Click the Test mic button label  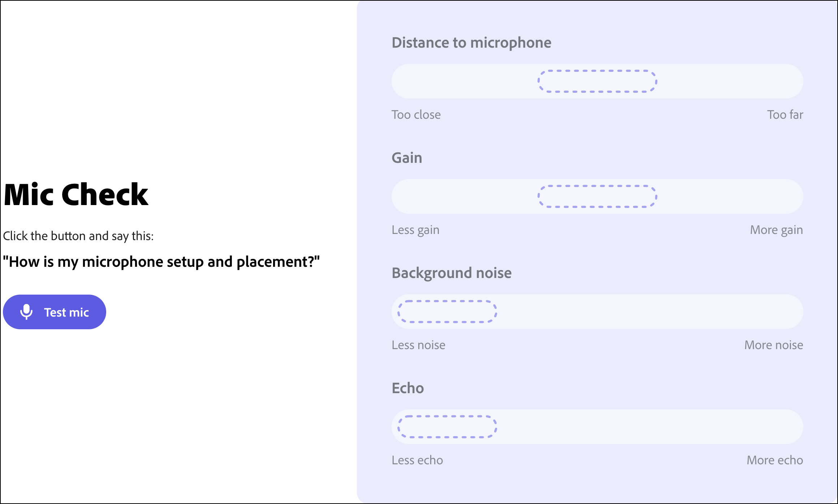tap(66, 312)
